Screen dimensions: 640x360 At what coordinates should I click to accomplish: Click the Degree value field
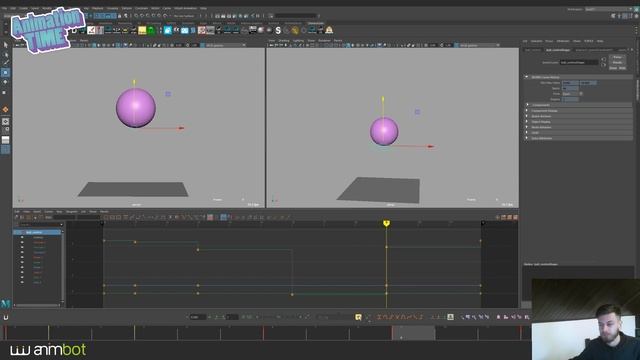(x=570, y=99)
